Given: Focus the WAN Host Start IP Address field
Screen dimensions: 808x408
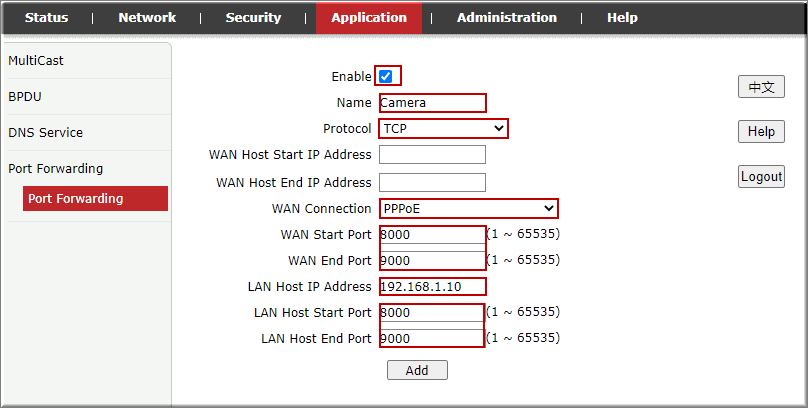Looking at the screenshot, I should (x=432, y=155).
